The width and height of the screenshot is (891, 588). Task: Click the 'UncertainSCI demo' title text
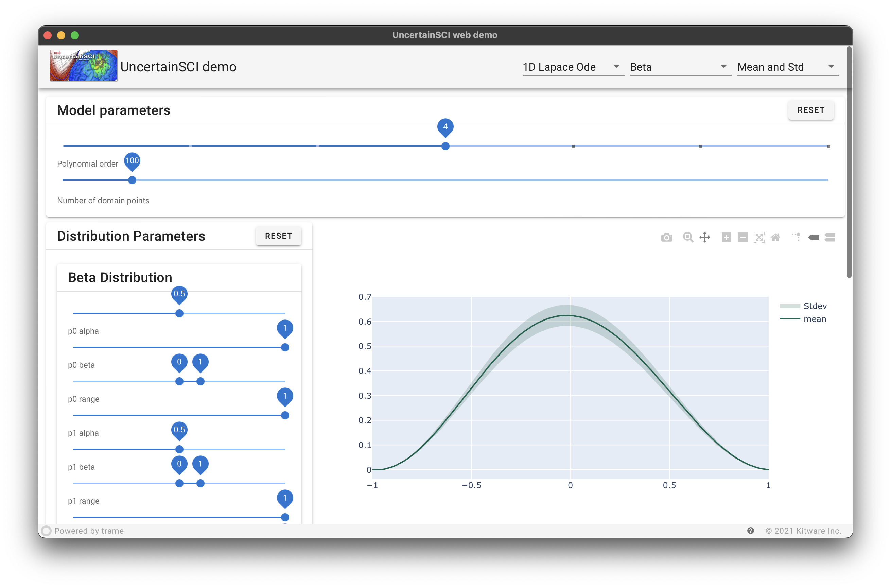coord(178,67)
